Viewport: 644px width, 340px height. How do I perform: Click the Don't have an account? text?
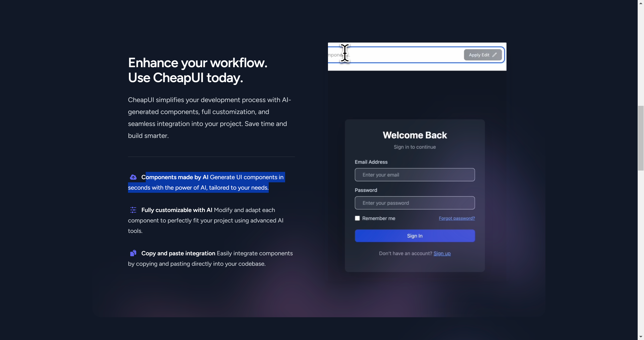click(x=405, y=253)
